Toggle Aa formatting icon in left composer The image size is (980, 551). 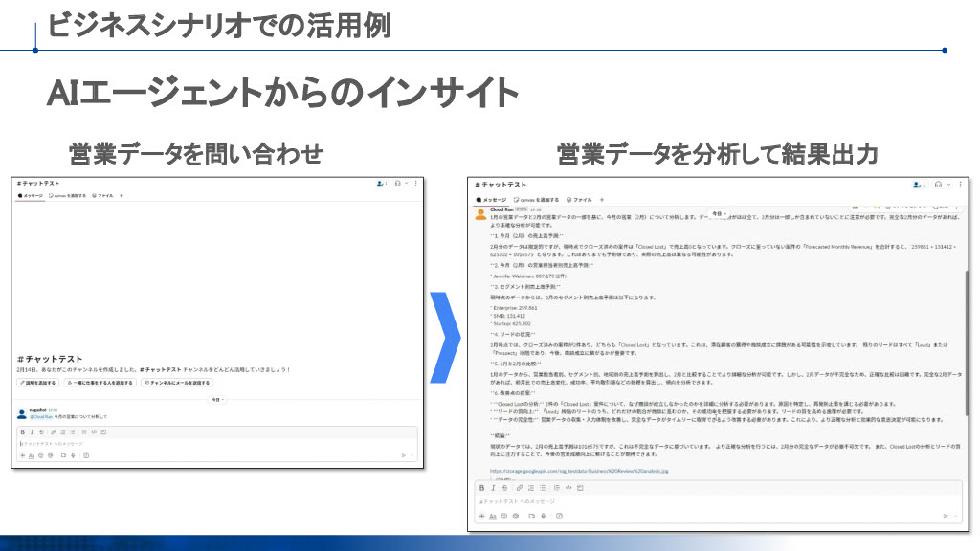(32, 455)
